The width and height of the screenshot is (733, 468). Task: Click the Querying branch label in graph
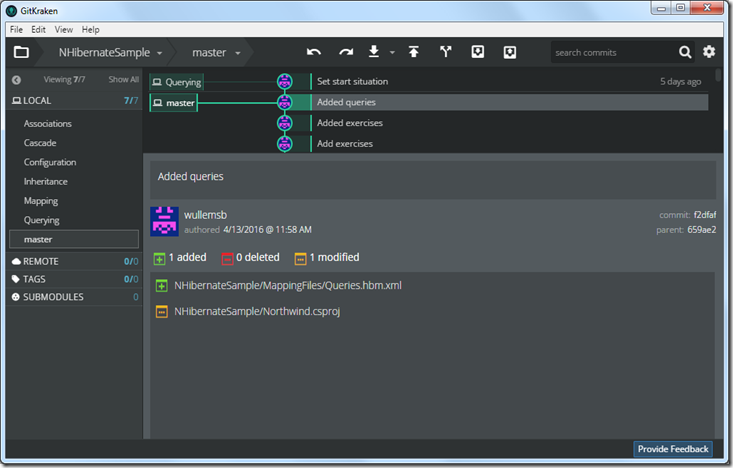point(177,82)
